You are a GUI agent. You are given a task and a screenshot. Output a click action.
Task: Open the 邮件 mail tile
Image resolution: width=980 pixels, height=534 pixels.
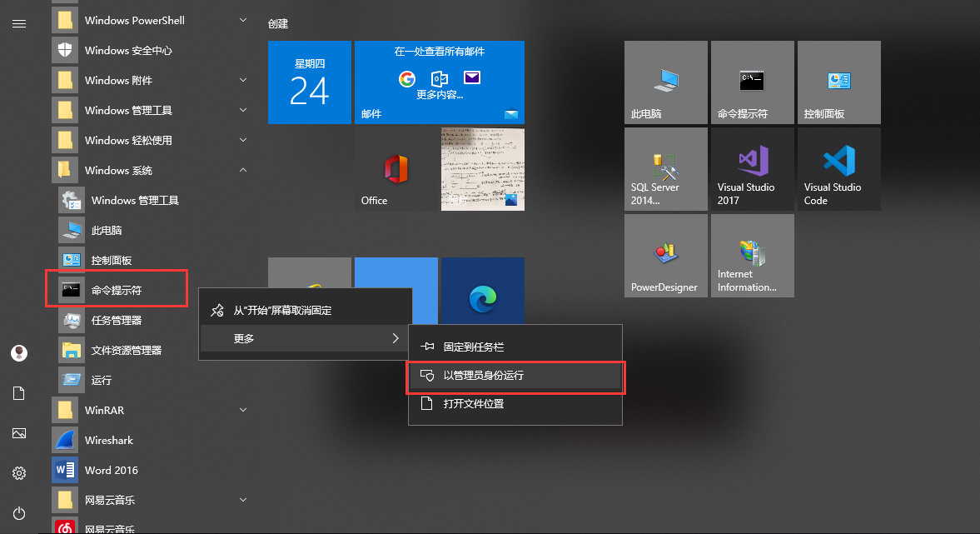440,82
